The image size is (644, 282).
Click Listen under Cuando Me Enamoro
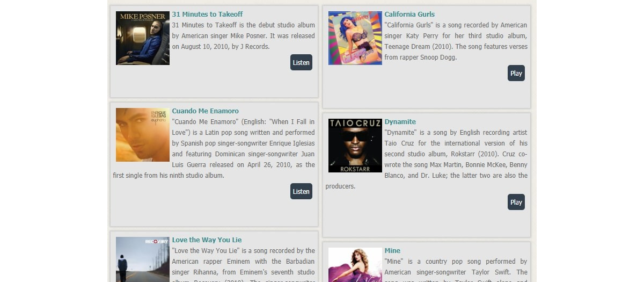301,191
